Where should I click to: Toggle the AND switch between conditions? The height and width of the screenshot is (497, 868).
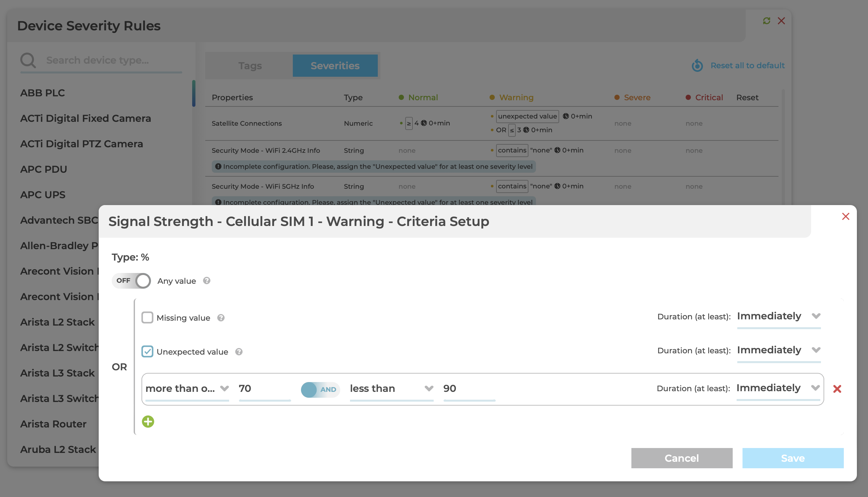[320, 390]
